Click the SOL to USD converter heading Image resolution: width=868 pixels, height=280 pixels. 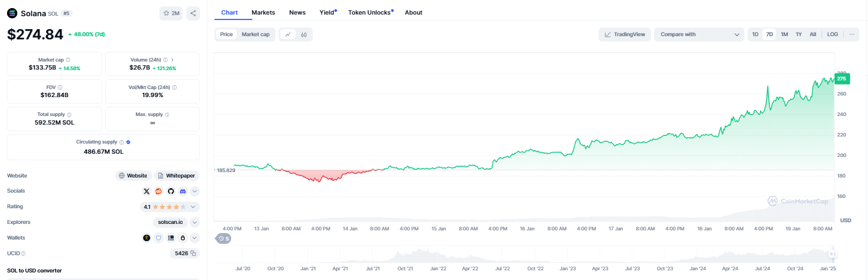pos(35,271)
